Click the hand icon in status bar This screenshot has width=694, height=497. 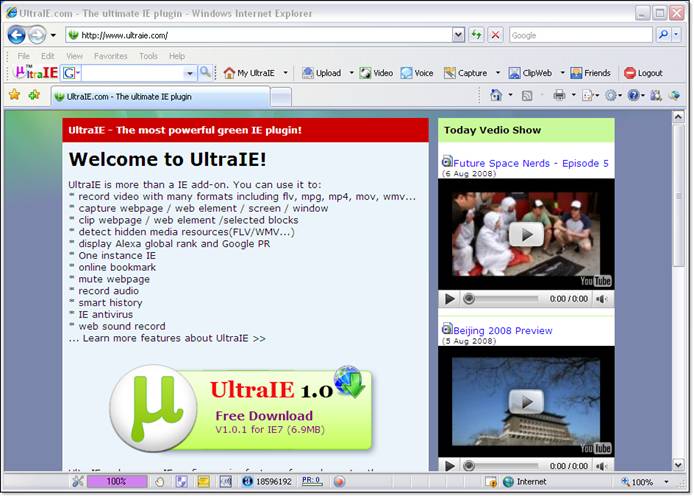pos(159,482)
